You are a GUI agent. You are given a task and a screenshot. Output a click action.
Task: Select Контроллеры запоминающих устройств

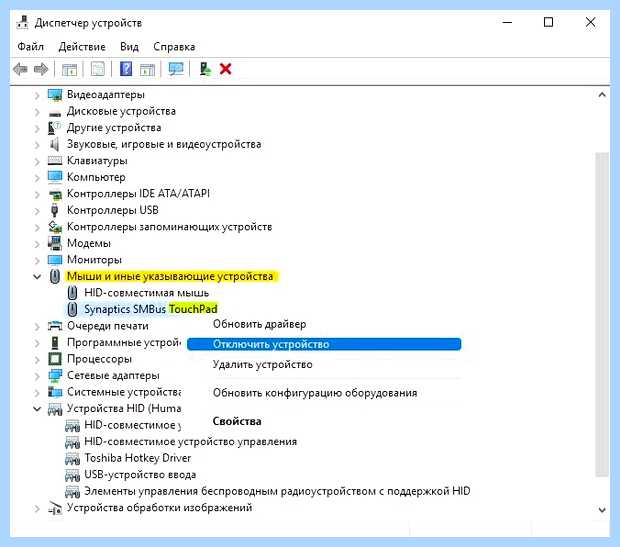(x=169, y=227)
